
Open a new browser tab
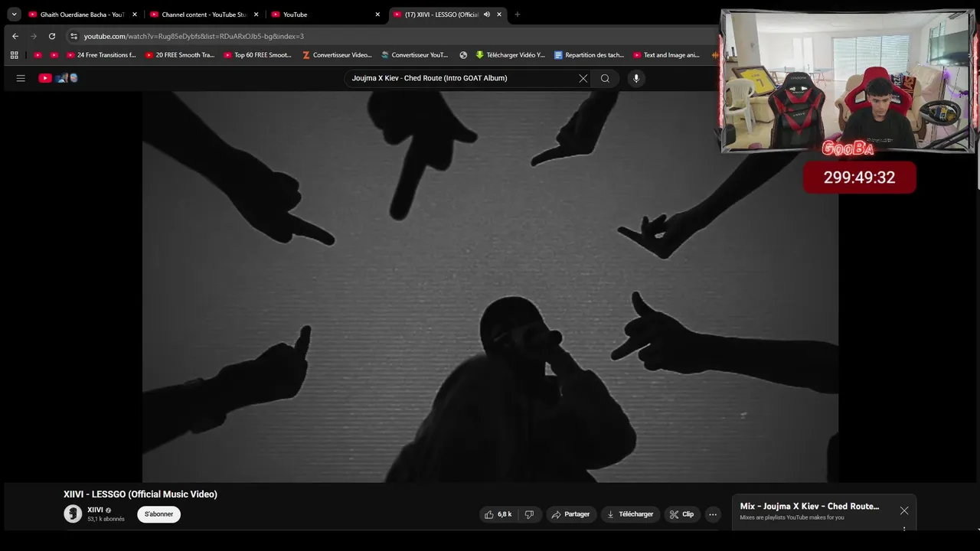518,15
